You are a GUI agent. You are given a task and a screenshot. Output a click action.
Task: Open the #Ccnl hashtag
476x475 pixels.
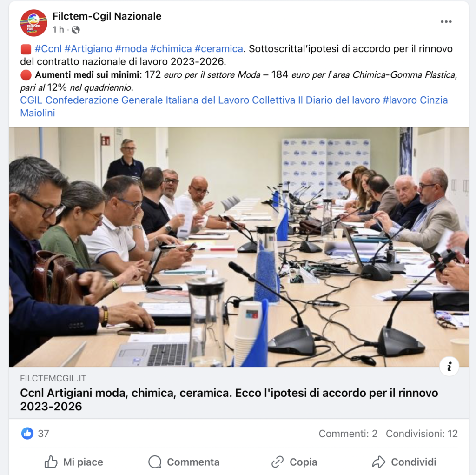(48, 49)
